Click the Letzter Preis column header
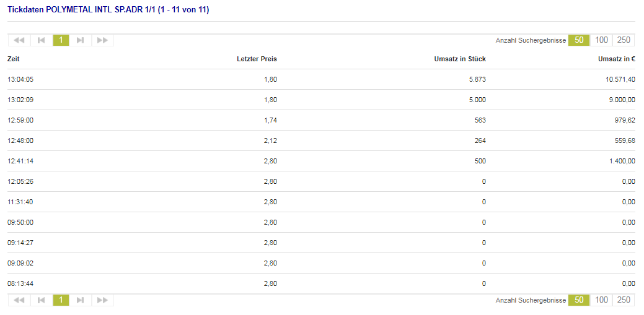 [257, 59]
